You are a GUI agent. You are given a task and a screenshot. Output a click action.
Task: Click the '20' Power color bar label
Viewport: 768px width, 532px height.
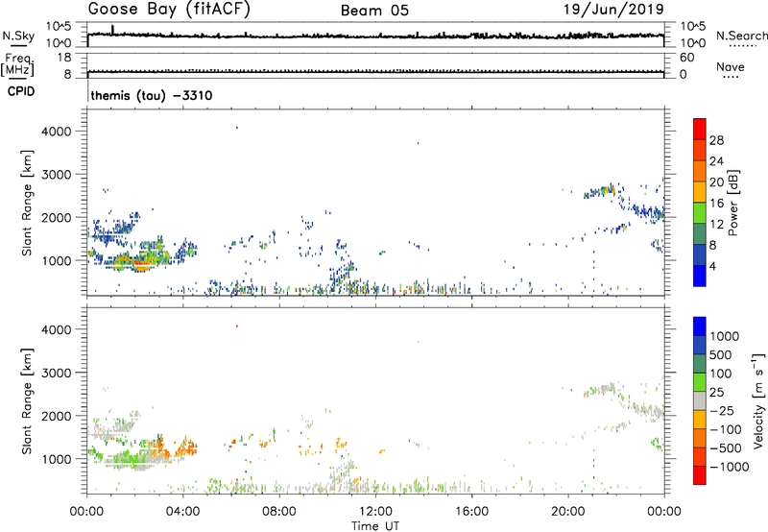716,182
